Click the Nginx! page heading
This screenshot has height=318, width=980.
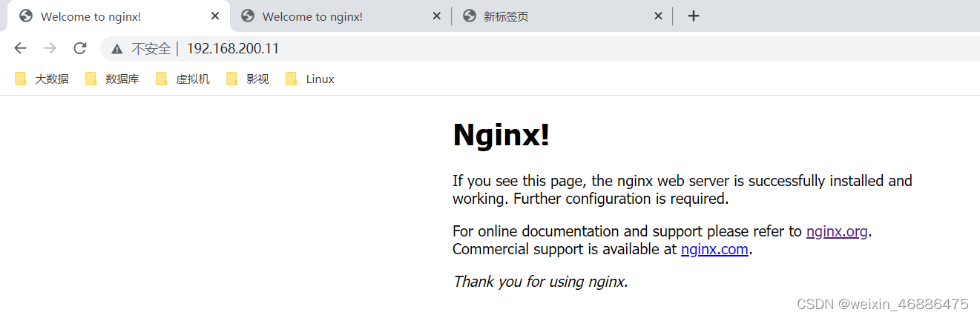tap(501, 134)
